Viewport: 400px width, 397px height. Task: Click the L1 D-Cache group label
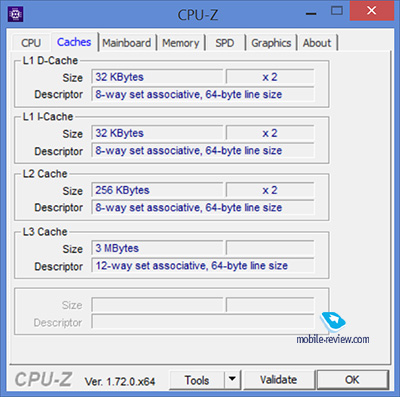pyautogui.click(x=50, y=61)
